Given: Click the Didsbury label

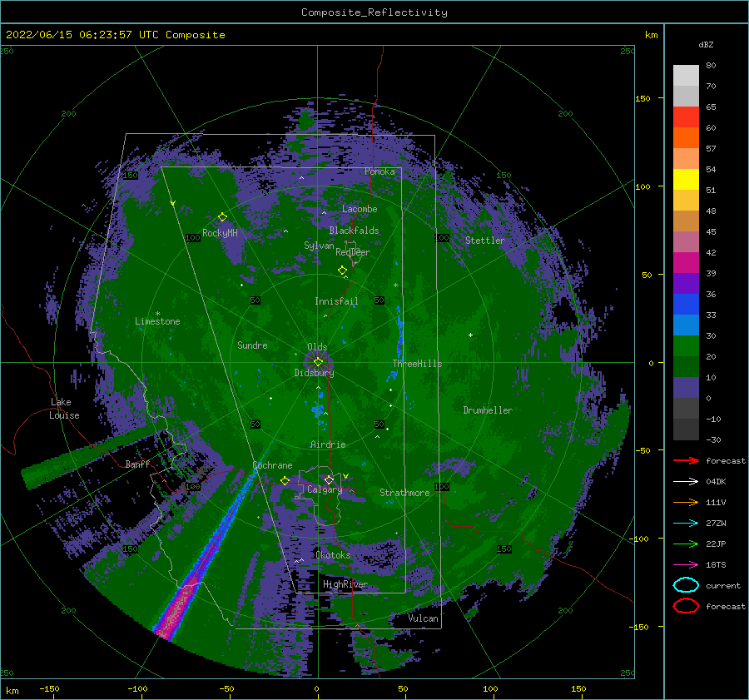Looking at the screenshot, I should tap(314, 373).
